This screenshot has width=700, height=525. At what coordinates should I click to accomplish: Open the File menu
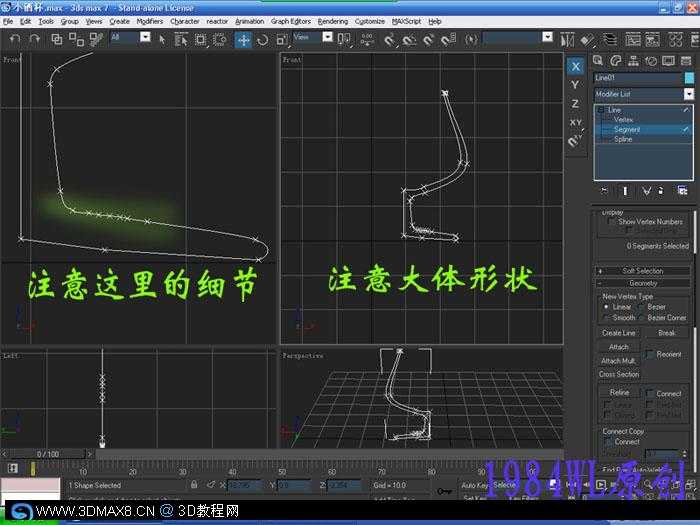pos(8,21)
